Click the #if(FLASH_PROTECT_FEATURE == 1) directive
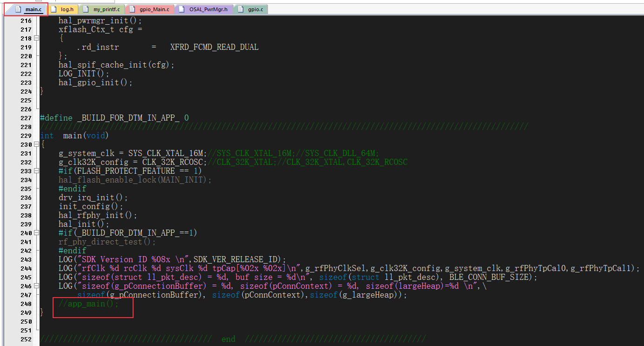The height and width of the screenshot is (346, 644). click(x=130, y=171)
